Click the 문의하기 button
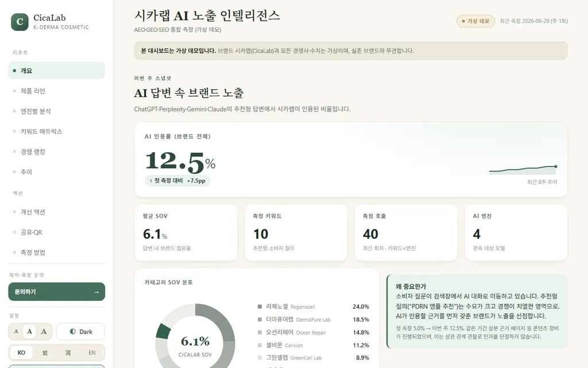Viewport: 588px width, 368px height. 57,292
